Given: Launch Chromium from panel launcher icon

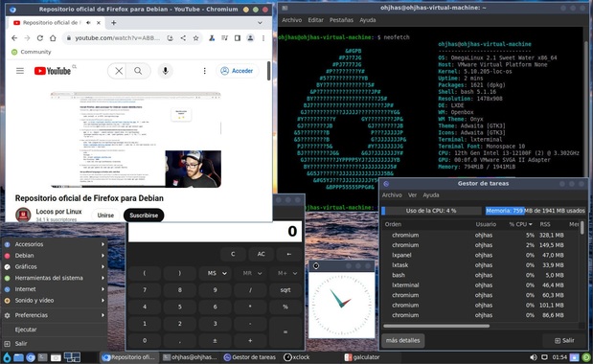Looking at the screenshot, I should pos(31,357).
